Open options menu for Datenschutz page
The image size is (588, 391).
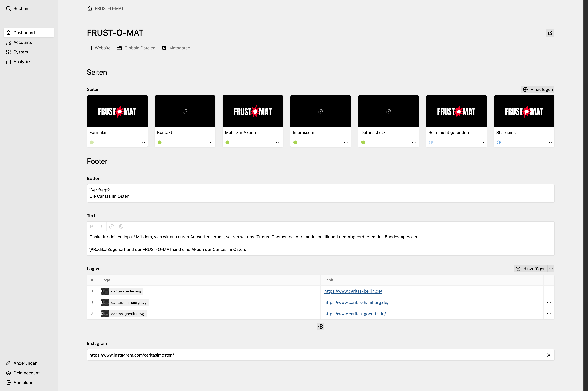coord(414,142)
